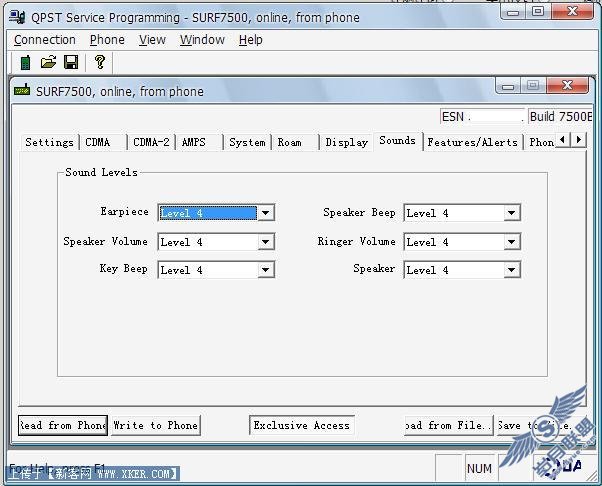
Task: Expand the Speaker Beep dropdown
Action: point(511,213)
